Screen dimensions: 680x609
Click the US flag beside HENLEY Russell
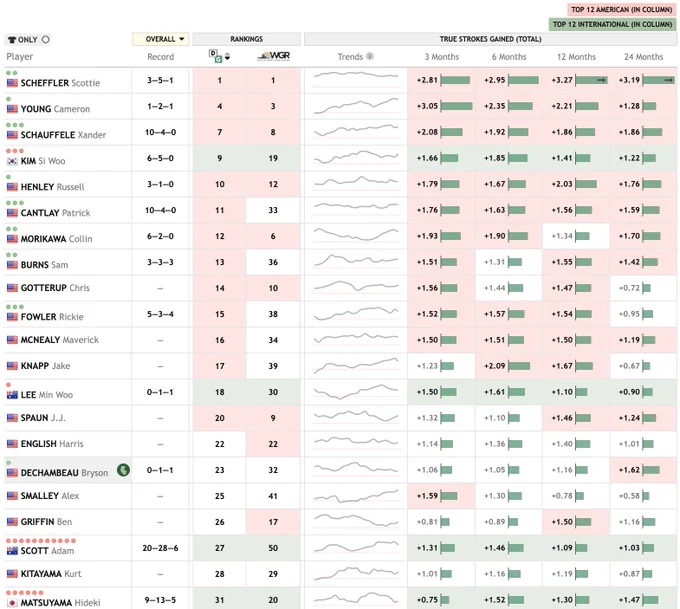click(x=12, y=187)
